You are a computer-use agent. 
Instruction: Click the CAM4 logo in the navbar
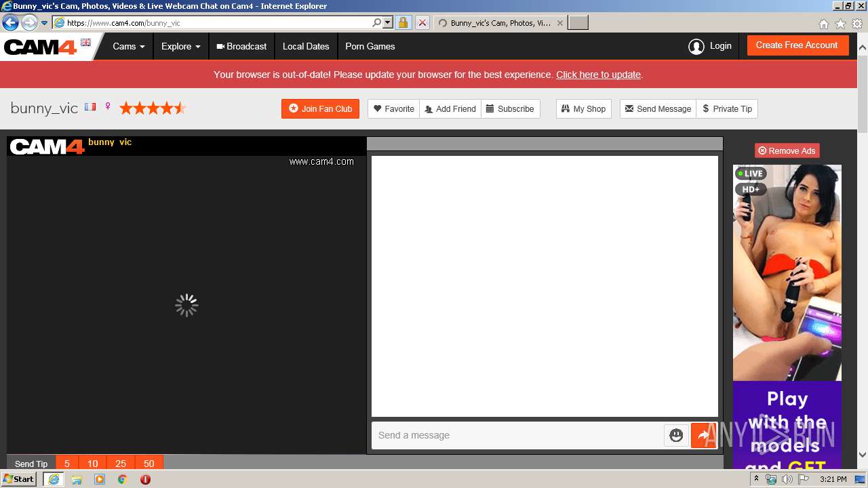click(41, 47)
